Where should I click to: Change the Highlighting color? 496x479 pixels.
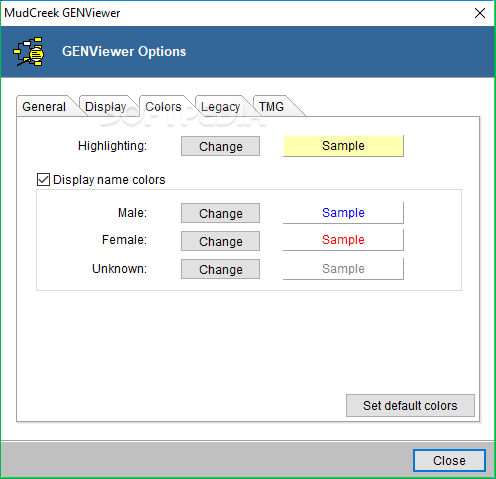220,146
